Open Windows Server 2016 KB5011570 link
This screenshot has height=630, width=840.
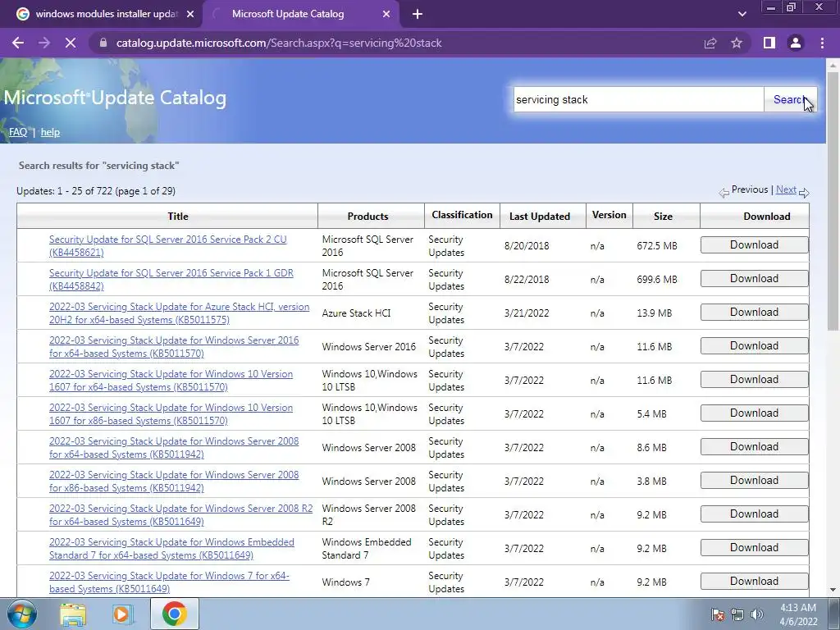pos(174,347)
